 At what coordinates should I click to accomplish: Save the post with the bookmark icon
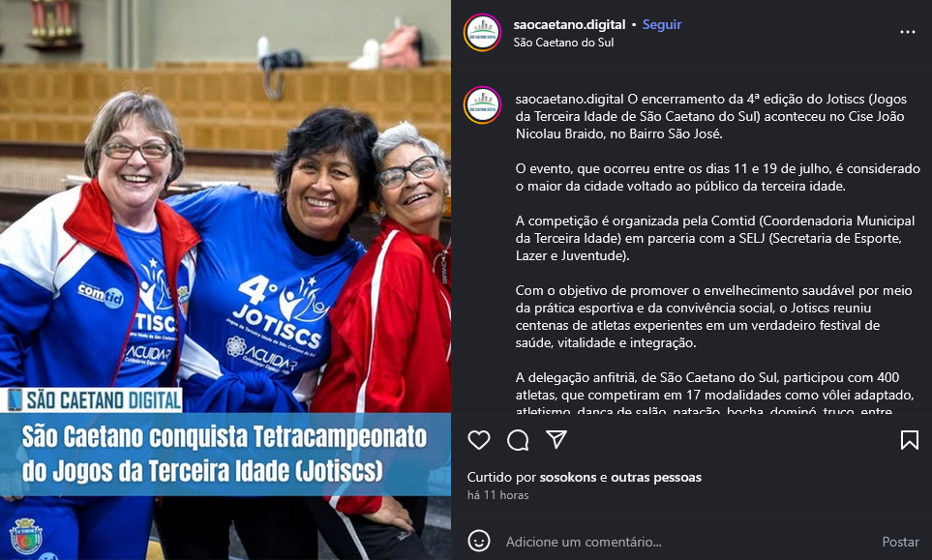coord(910,440)
